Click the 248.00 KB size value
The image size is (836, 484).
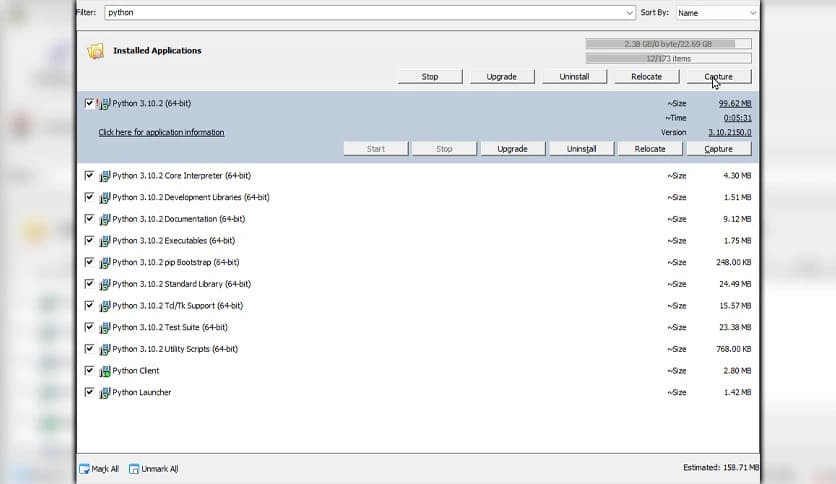tap(733, 262)
